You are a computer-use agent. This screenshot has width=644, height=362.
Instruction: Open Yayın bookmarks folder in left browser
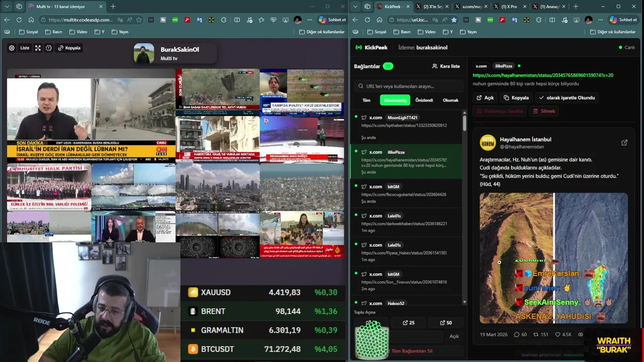click(x=119, y=32)
